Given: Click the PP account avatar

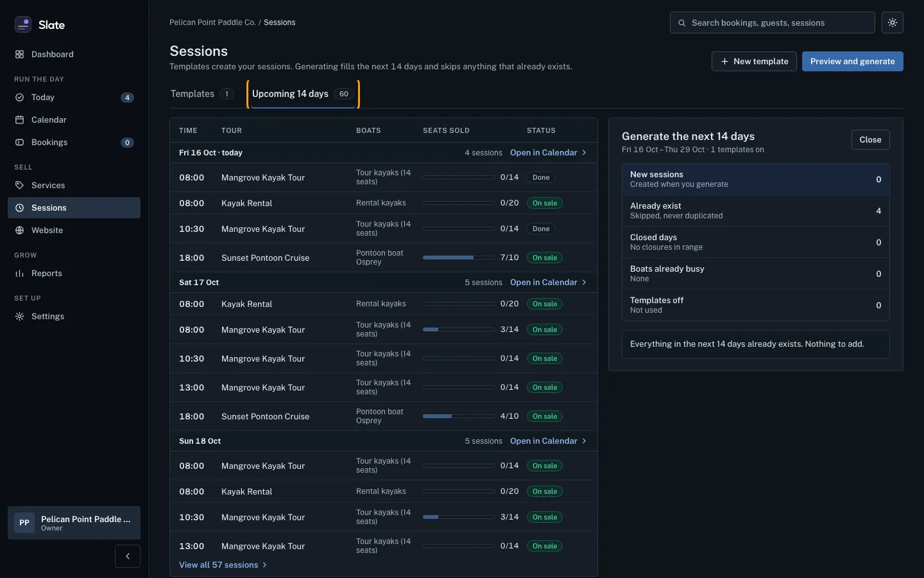Looking at the screenshot, I should 24,523.
